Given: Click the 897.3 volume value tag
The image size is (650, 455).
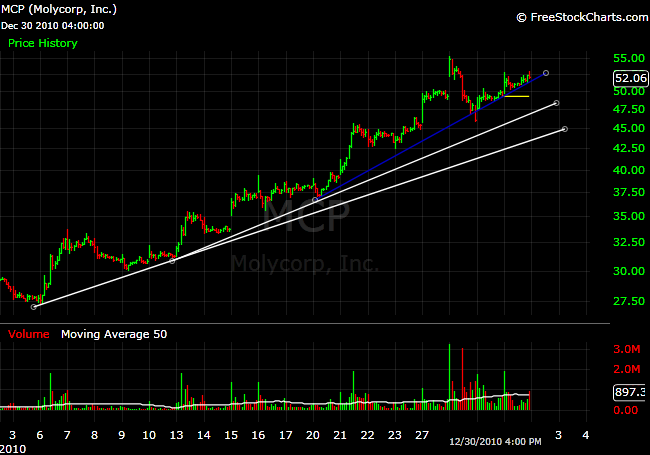Looking at the screenshot, I should click(630, 392).
